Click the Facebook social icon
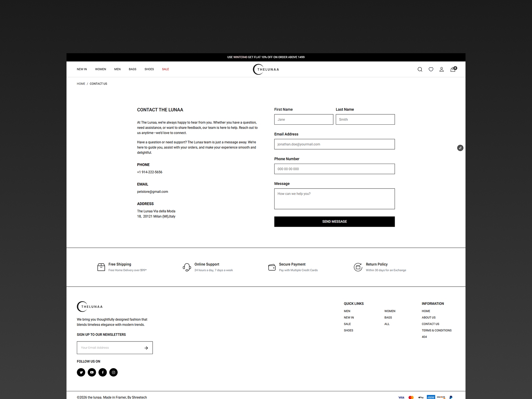Screen dimensions: 532x399 click(x=102, y=372)
